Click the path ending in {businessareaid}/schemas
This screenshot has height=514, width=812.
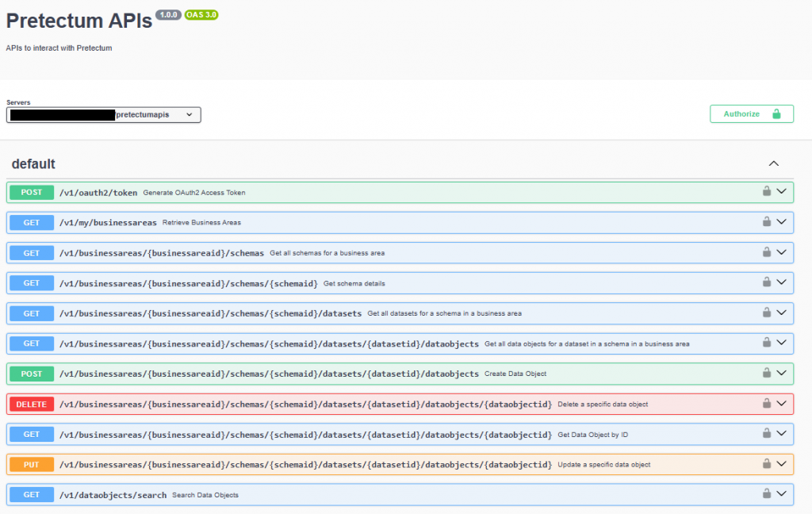pos(162,253)
